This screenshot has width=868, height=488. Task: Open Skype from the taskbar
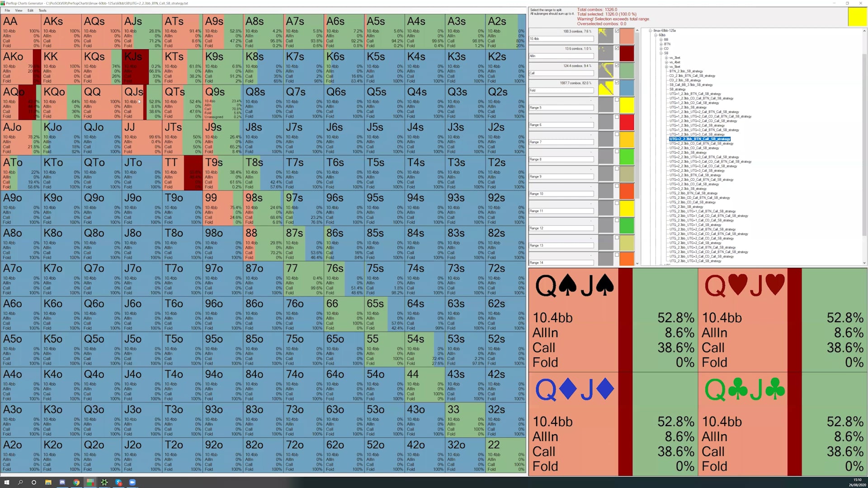pos(118,482)
